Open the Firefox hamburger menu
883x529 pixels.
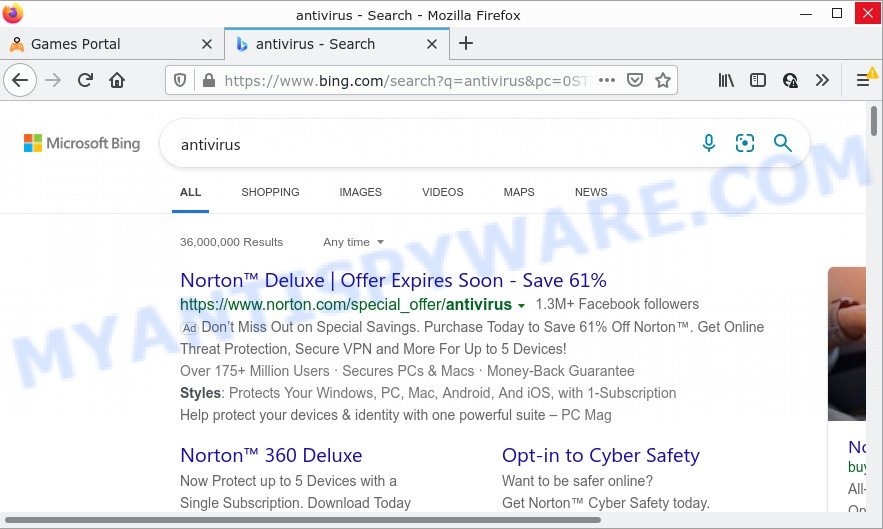coord(863,81)
